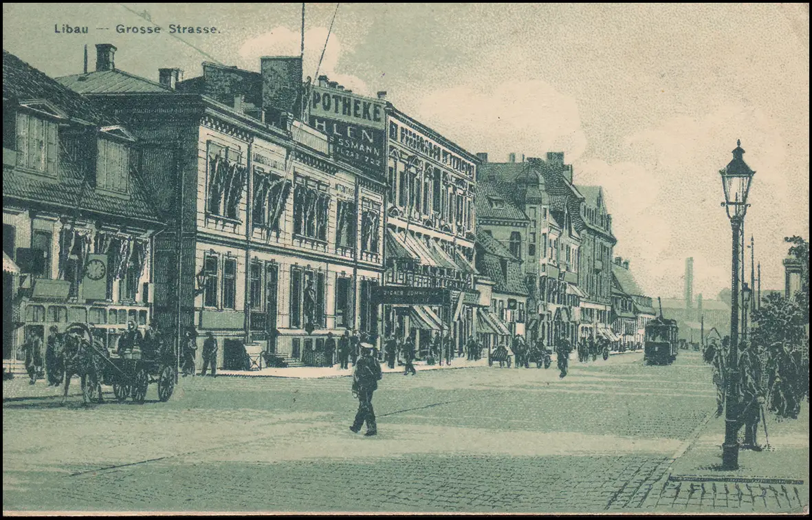Screen dimensions: 812x520
Task: Click the street lamp's glass lantern
Action: pos(736,182)
